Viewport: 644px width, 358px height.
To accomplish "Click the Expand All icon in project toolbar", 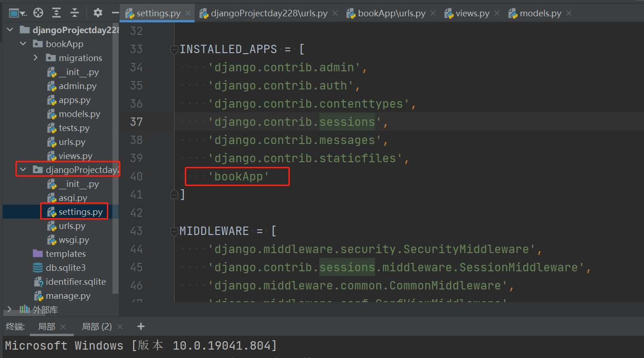I will tap(56, 13).
